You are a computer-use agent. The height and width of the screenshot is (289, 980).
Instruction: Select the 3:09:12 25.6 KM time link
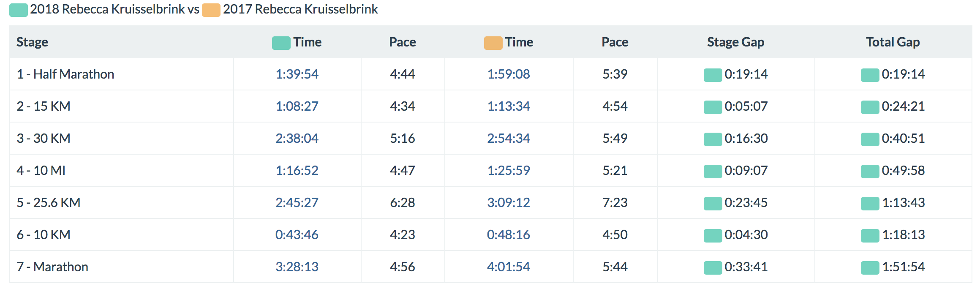tap(509, 203)
